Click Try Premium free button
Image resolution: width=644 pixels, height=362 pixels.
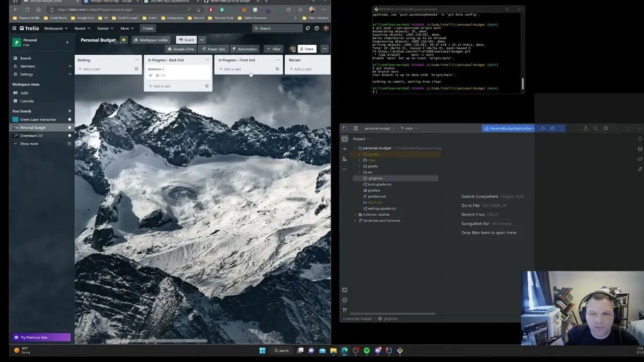tap(42, 337)
